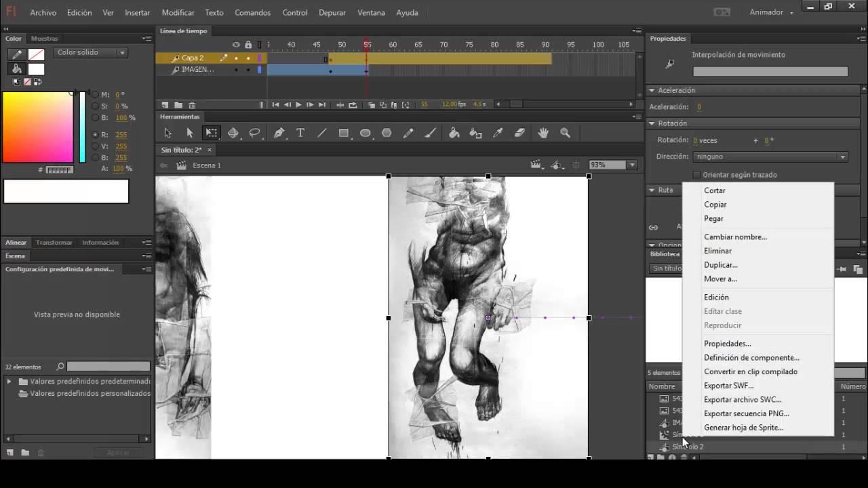Click Escena 1 in the edit bar
This screenshot has width=868, height=488.
point(207,165)
